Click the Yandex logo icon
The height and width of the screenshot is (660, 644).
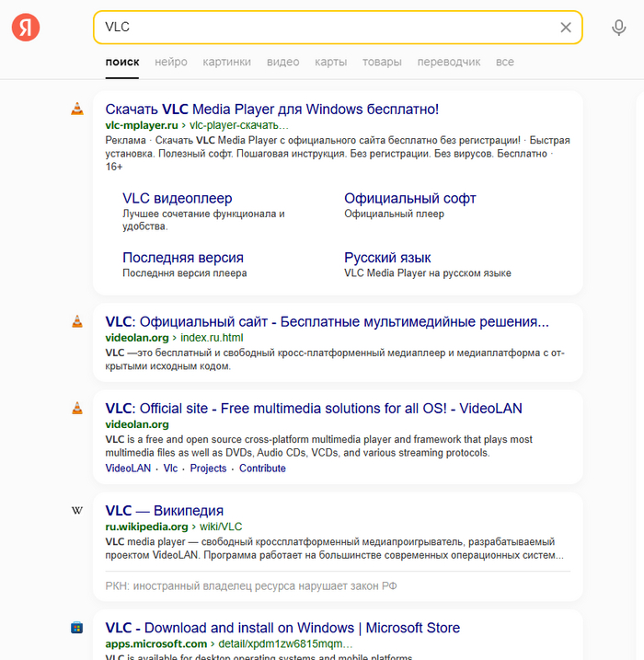pyautogui.click(x=26, y=28)
